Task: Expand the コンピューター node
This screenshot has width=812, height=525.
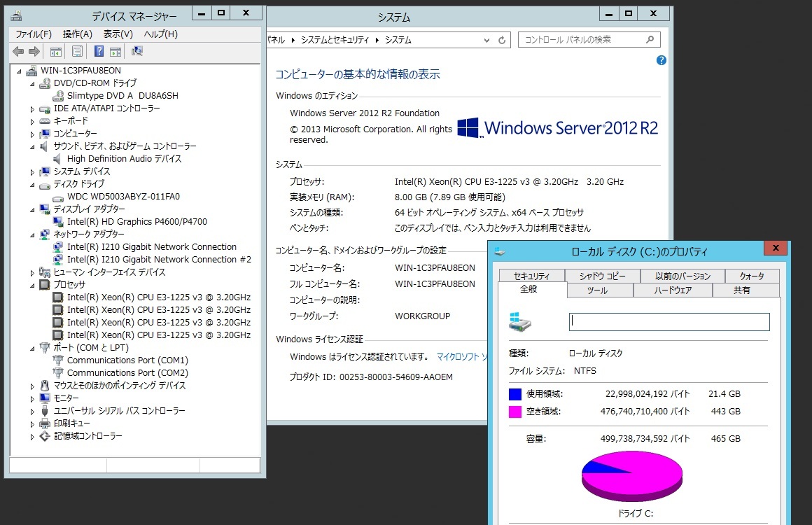Action: [x=32, y=134]
